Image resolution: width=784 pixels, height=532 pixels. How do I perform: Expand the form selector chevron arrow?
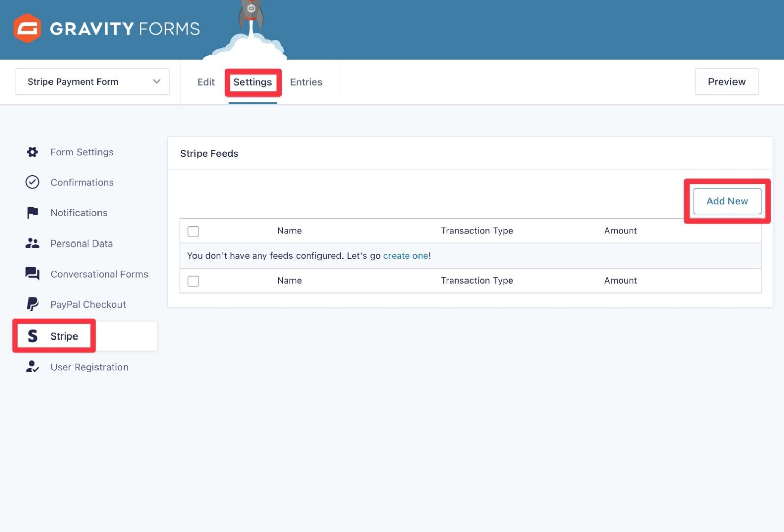tap(157, 82)
